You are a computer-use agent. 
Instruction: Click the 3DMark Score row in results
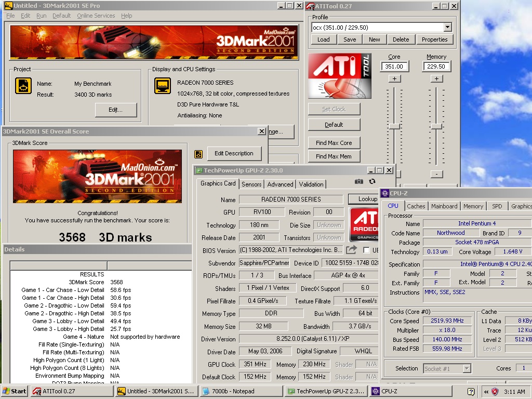pos(101,282)
